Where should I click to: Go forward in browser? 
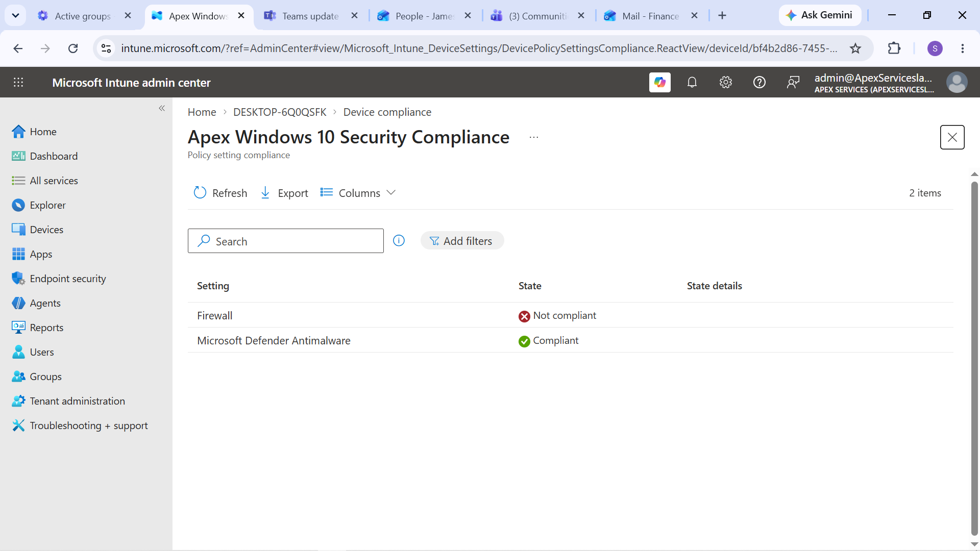click(45, 48)
